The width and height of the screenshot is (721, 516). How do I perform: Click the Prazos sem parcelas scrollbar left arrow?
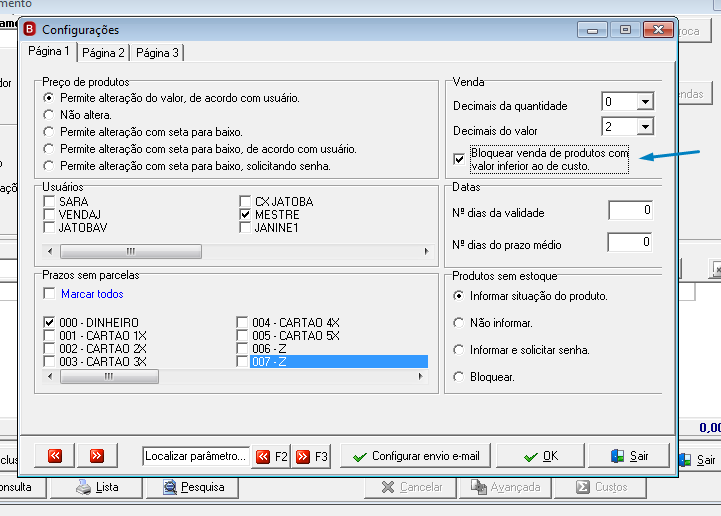[50, 377]
